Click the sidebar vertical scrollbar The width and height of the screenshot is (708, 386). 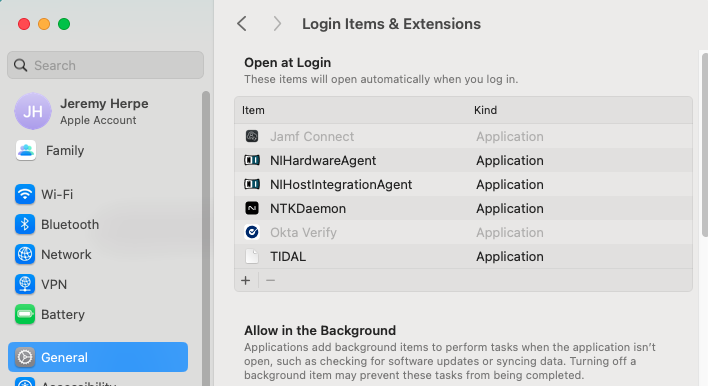[206, 238]
